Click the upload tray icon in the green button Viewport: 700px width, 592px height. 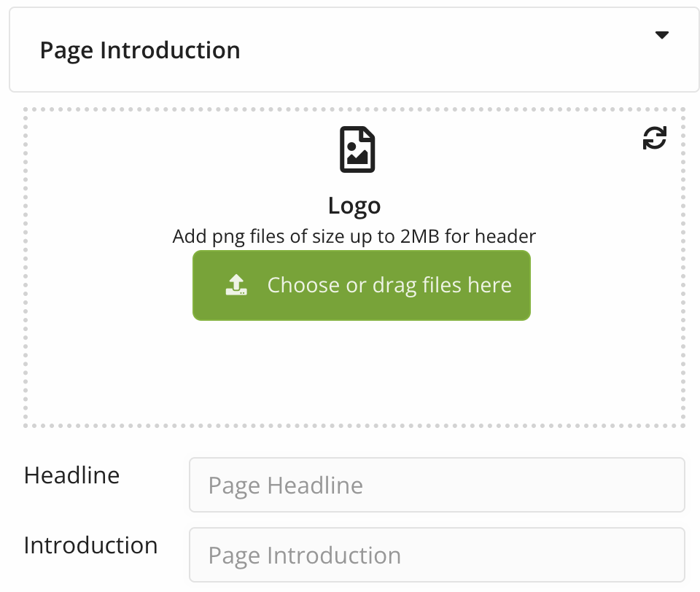[x=236, y=285]
